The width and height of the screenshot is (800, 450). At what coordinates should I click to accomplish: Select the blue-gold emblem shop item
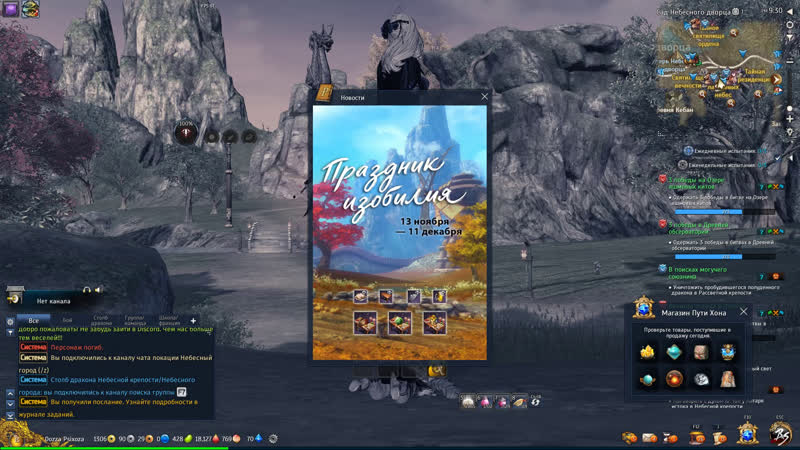(x=728, y=352)
